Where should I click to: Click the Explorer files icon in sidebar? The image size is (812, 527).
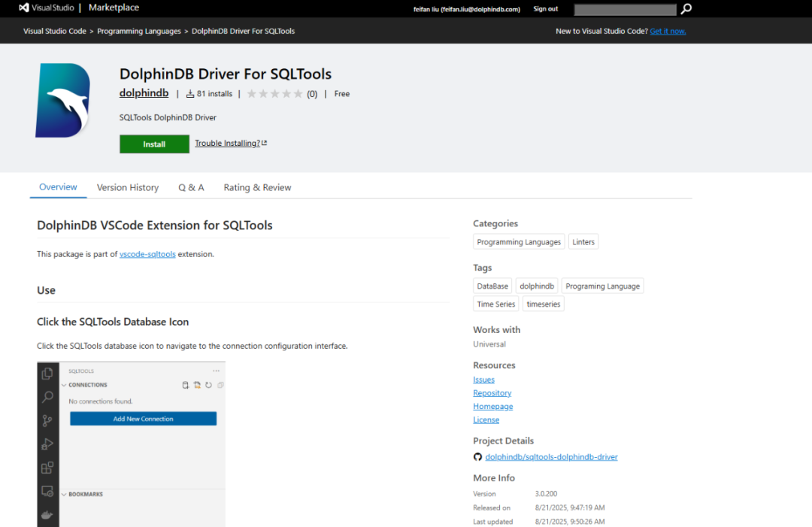pos(47,374)
